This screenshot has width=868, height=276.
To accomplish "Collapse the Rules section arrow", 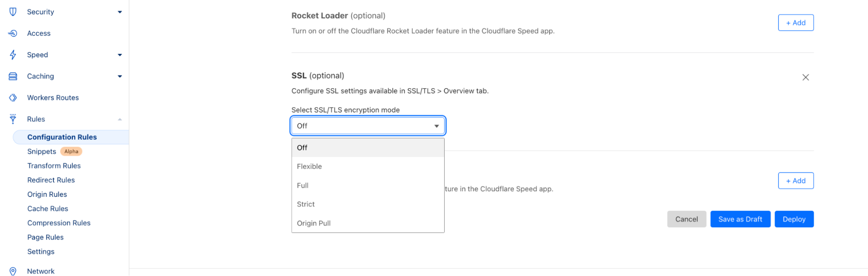I will click(120, 120).
